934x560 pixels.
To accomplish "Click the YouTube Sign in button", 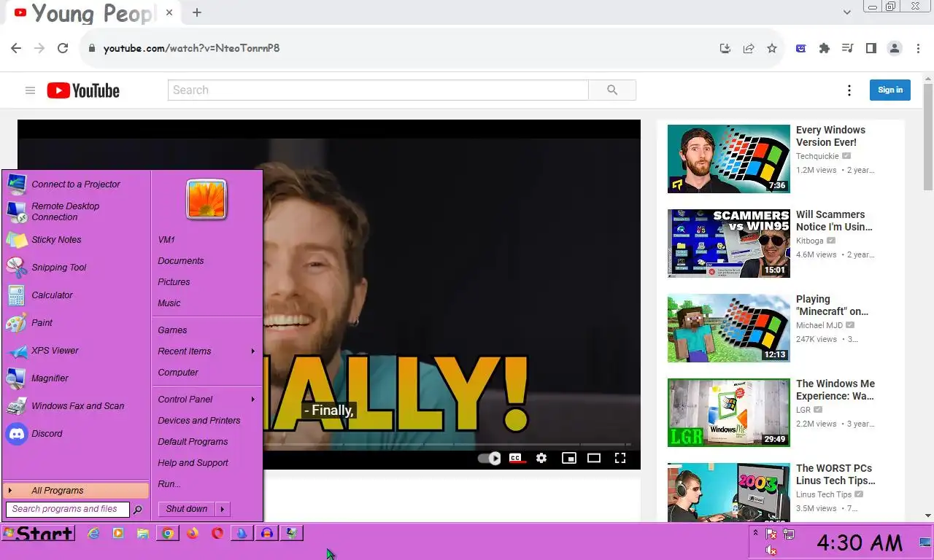I will point(890,90).
